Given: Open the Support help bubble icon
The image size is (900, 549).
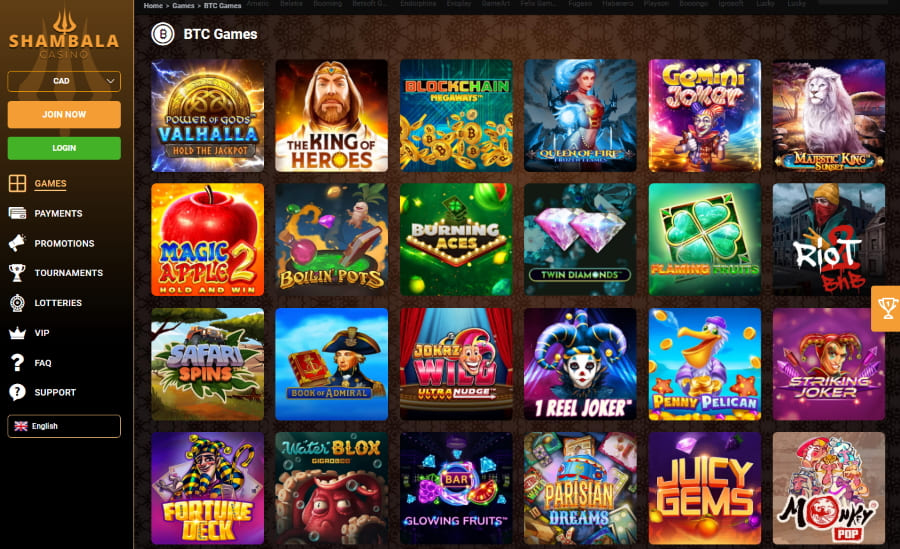Looking at the screenshot, I should tap(17, 392).
